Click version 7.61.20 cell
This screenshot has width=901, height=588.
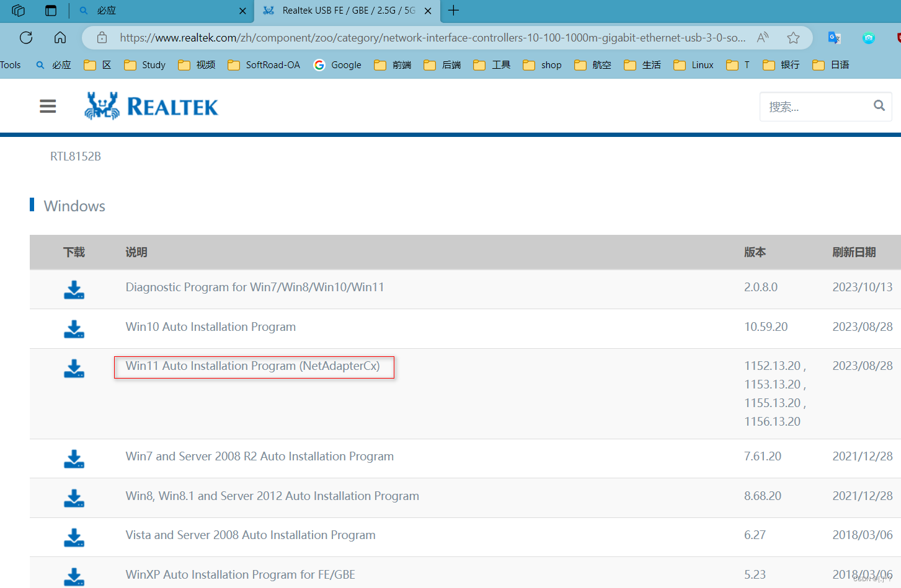(763, 457)
